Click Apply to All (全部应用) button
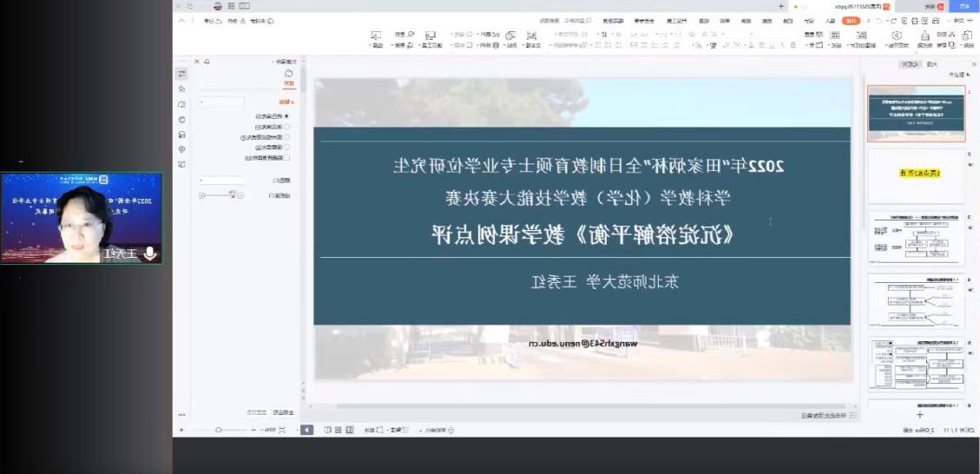The height and width of the screenshot is (474, 980). 283,412
